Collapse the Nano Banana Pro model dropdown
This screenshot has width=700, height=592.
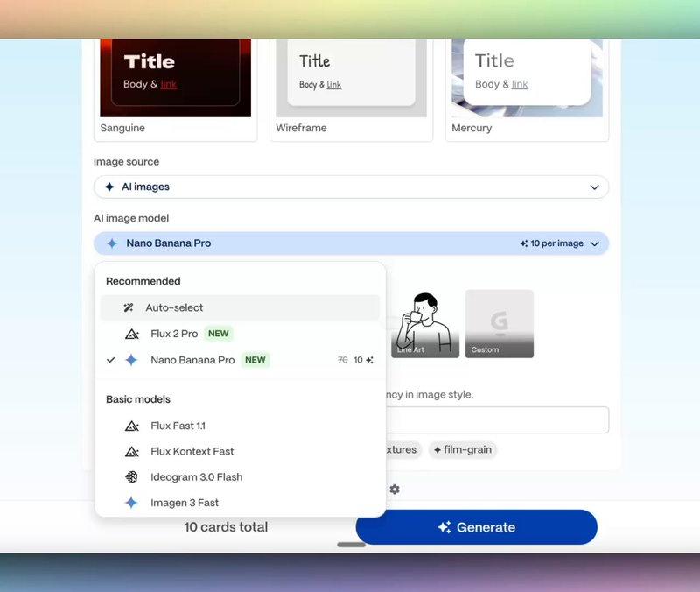click(351, 243)
